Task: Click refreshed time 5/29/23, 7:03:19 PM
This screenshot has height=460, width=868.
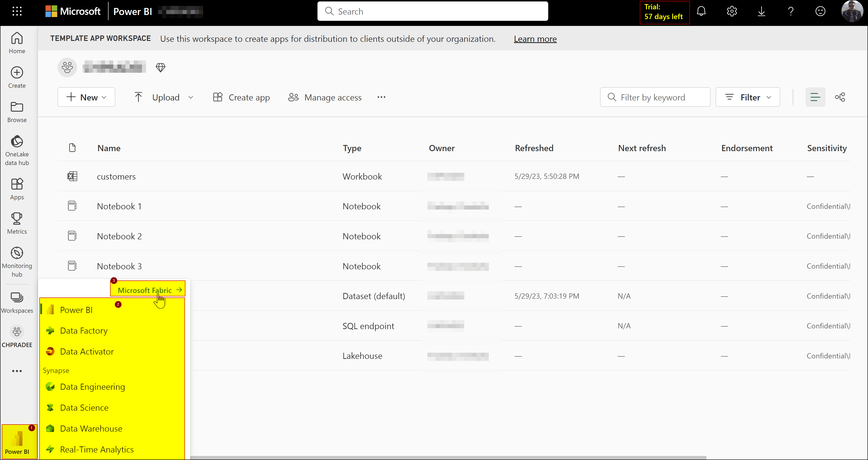Action: 547,296
